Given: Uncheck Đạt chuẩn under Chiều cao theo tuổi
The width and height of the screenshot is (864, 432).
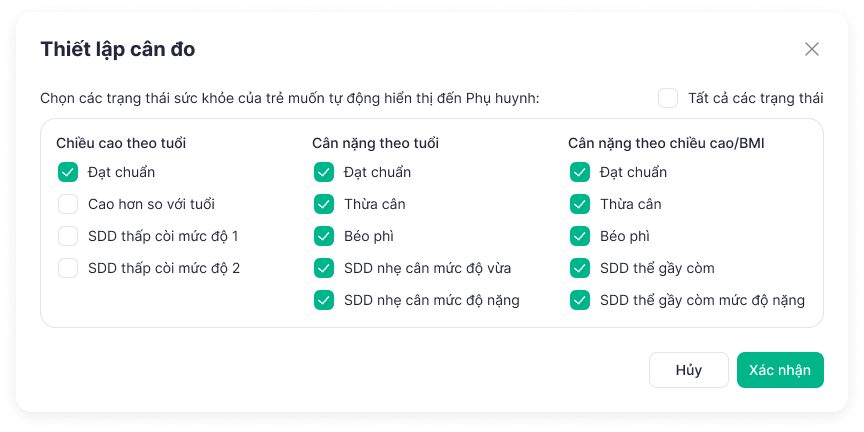Looking at the screenshot, I should click(x=68, y=172).
